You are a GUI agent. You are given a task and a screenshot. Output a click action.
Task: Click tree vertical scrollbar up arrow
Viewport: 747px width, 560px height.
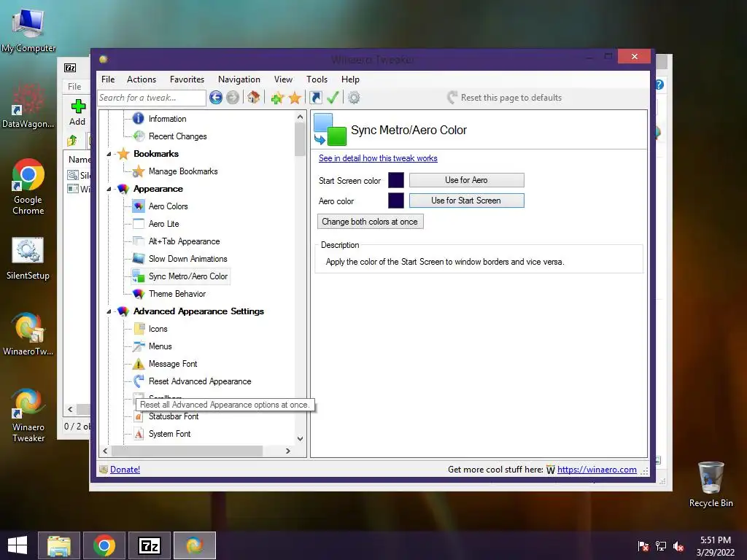point(300,117)
